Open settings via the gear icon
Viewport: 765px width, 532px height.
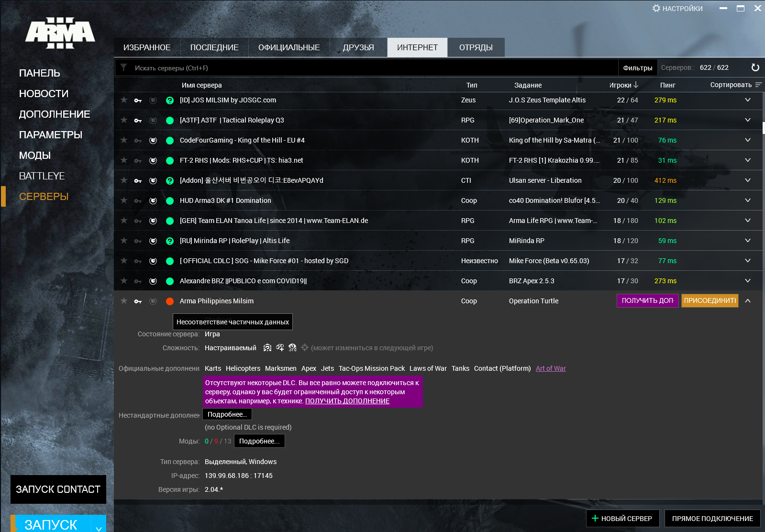pos(656,8)
